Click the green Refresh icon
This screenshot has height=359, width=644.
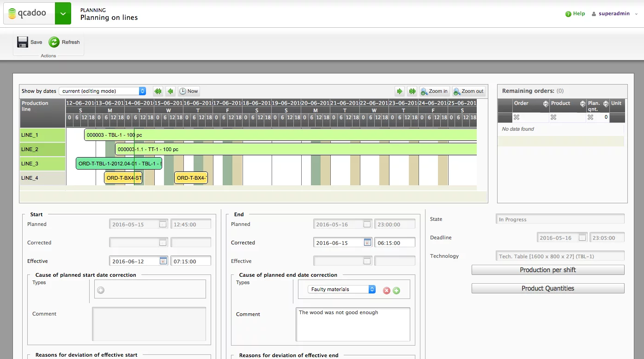(54, 42)
